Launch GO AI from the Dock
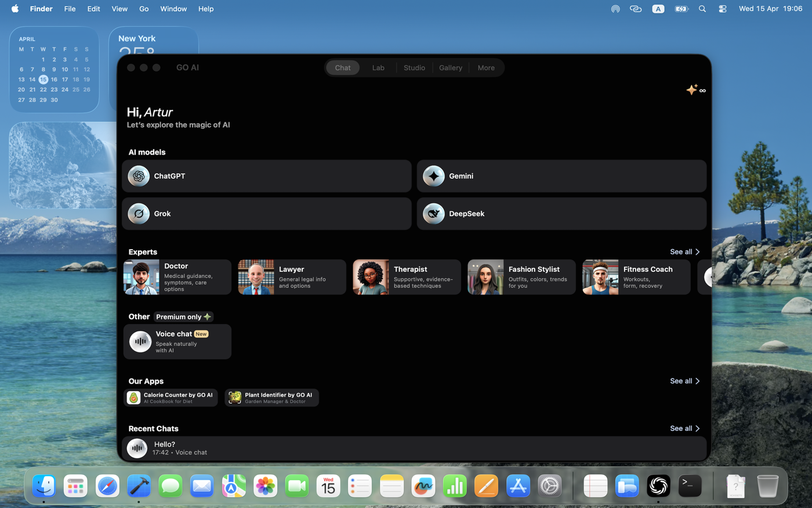This screenshot has height=508, width=812. (658, 486)
